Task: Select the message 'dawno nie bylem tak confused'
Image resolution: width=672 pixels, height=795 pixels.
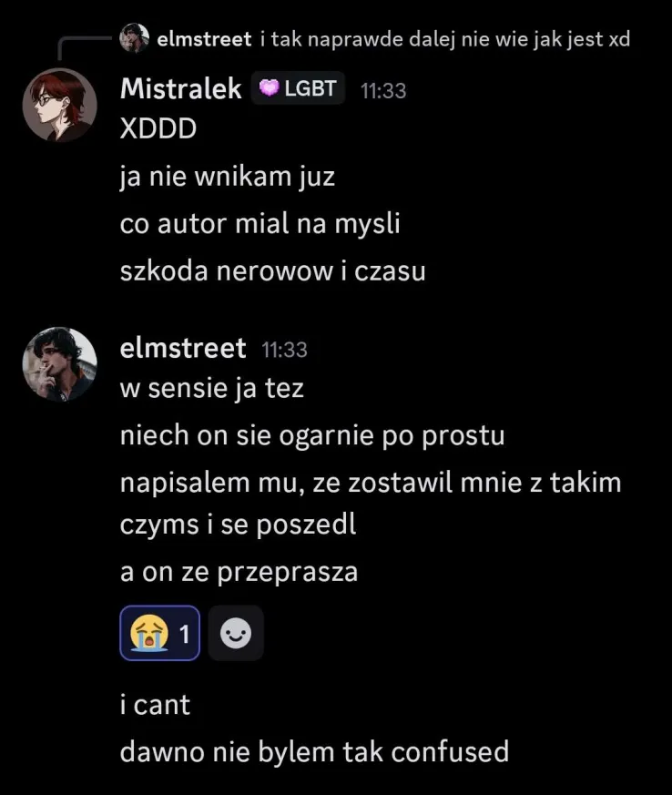Action: [314, 752]
